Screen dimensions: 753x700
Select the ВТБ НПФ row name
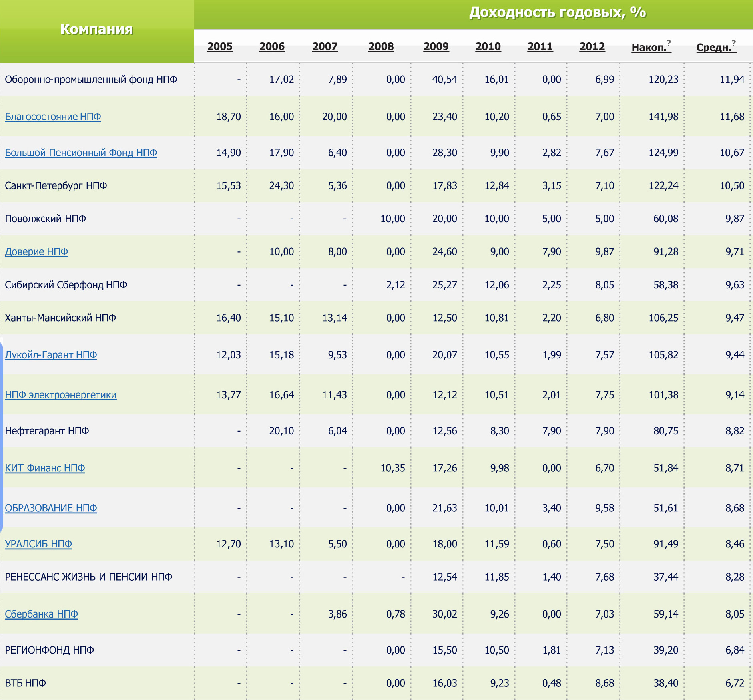(x=26, y=683)
